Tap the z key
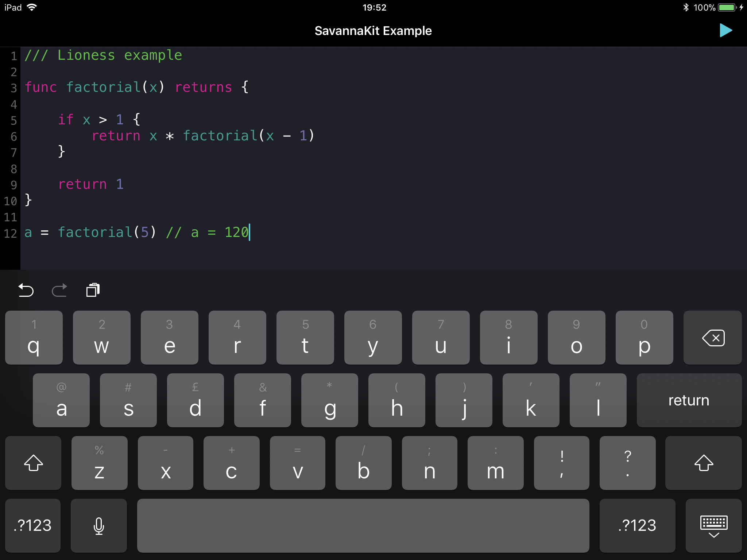 pyautogui.click(x=100, y=463)
